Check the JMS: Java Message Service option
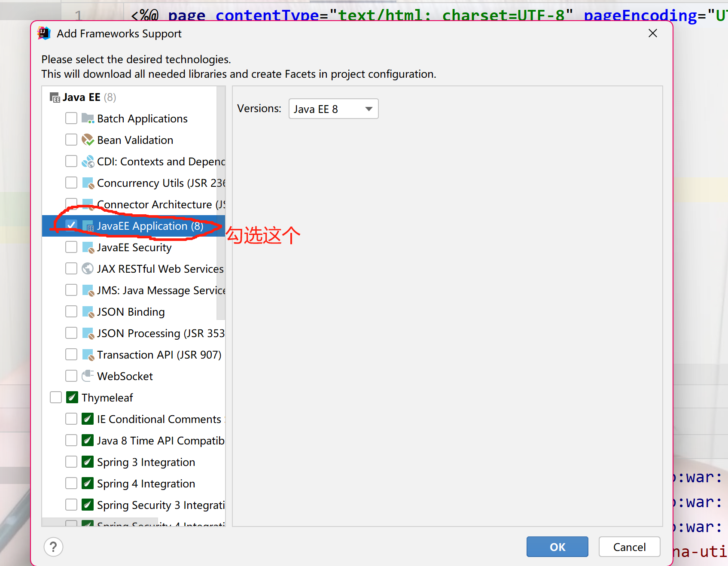This screenshot has width=728, height=566. [x=71, y=290]
